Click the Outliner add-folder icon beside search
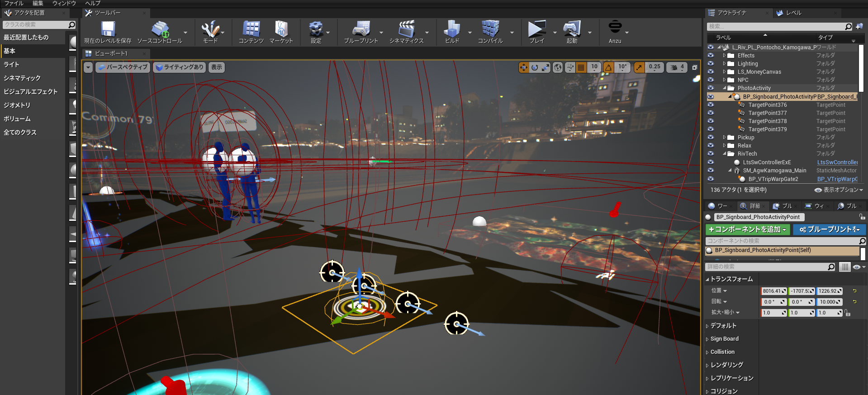 (x=859, y=26)
